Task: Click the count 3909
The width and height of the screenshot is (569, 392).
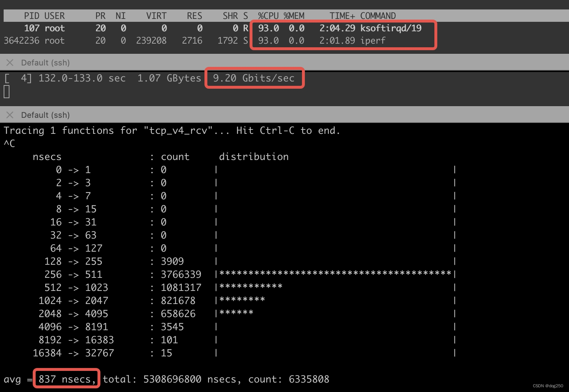Action: coord(172,261)
